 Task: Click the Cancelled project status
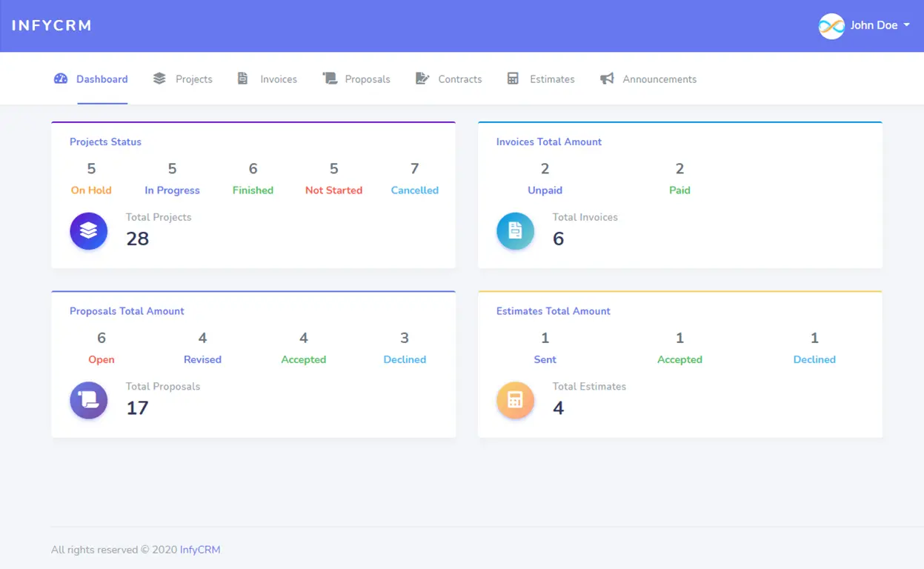point(415,190)
